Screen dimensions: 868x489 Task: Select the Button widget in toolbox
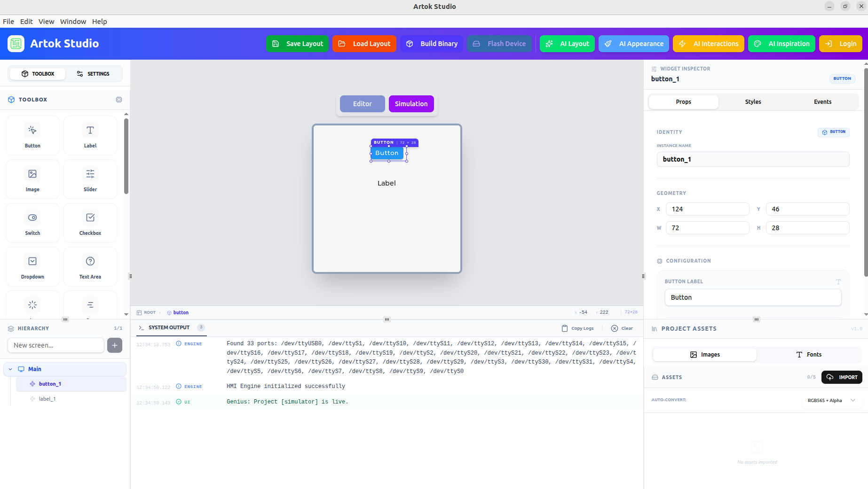pos(32,135)
